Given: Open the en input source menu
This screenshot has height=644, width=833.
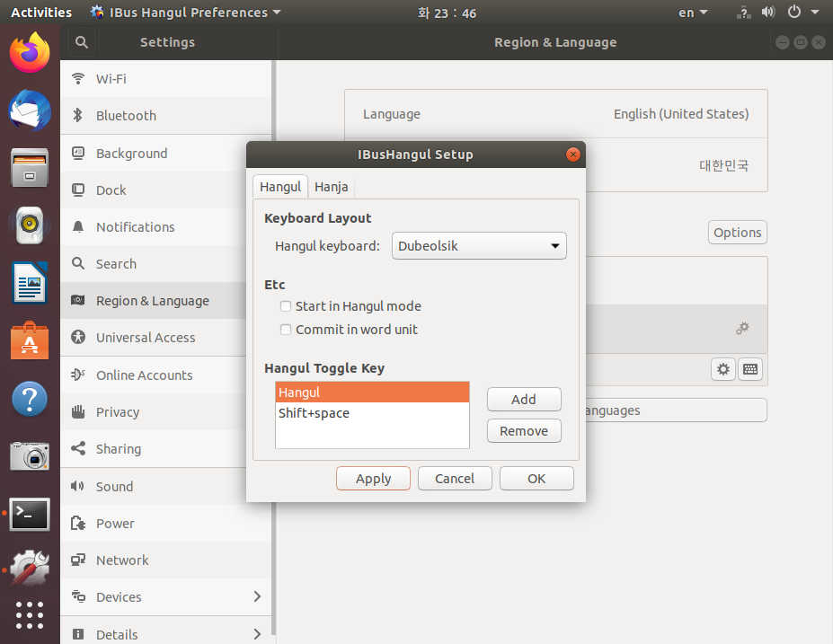Looking at the screenshot, I should 693,13.
